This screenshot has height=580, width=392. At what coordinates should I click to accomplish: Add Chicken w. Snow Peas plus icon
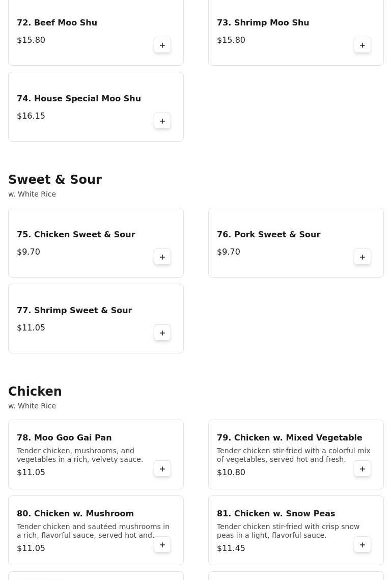click(x=362, y=545)
